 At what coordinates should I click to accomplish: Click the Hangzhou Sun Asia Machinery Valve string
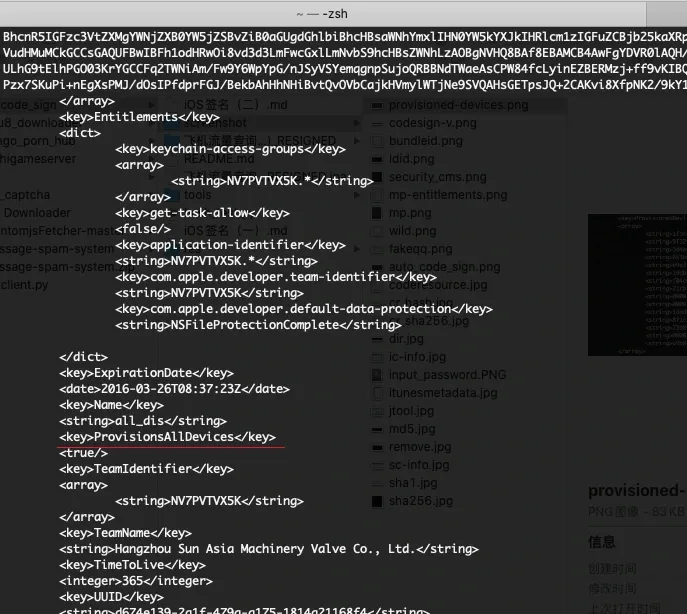269,549
